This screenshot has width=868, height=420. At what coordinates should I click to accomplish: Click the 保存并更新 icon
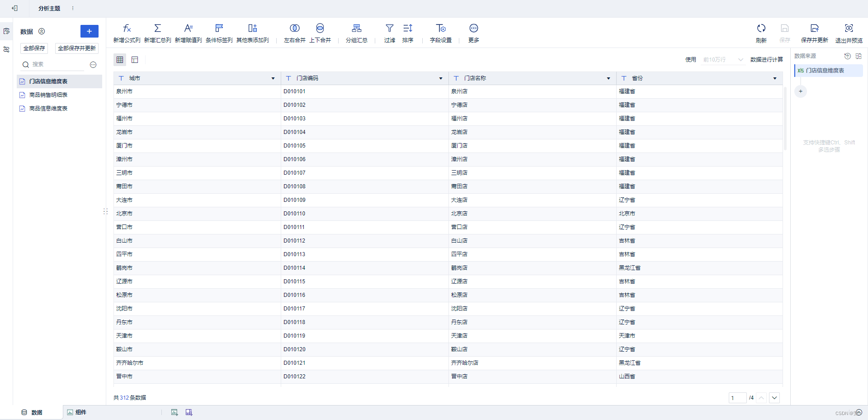pos(815,28)
